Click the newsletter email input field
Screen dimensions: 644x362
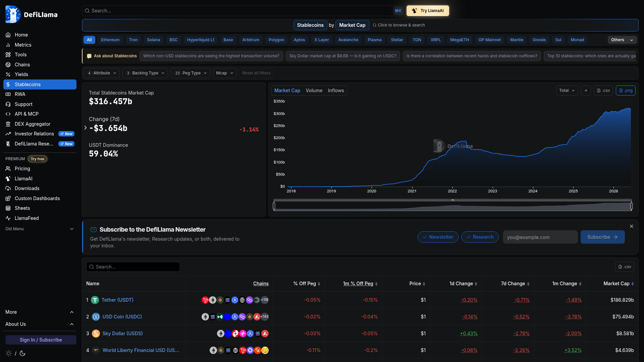(x=540, y=237)
